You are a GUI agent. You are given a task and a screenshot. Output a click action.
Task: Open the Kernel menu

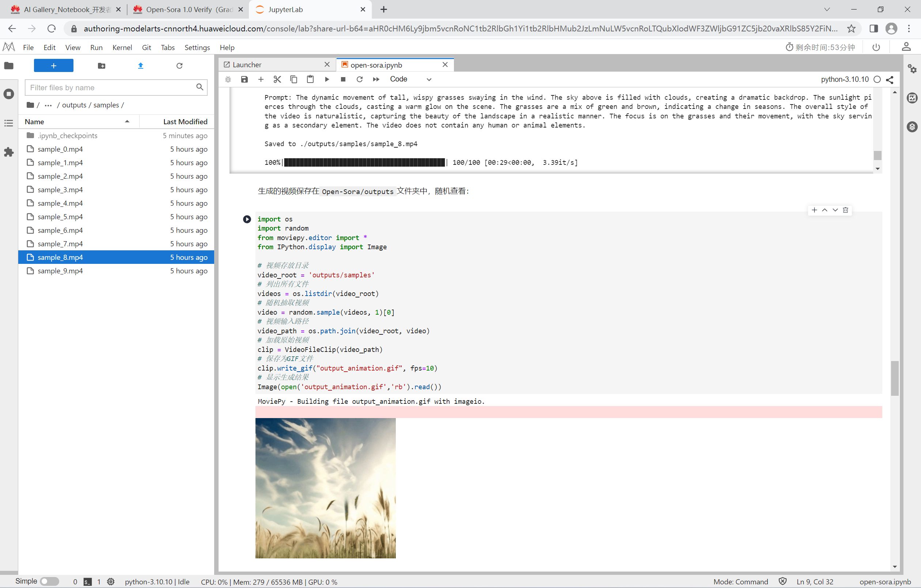[x=122, y=48]
